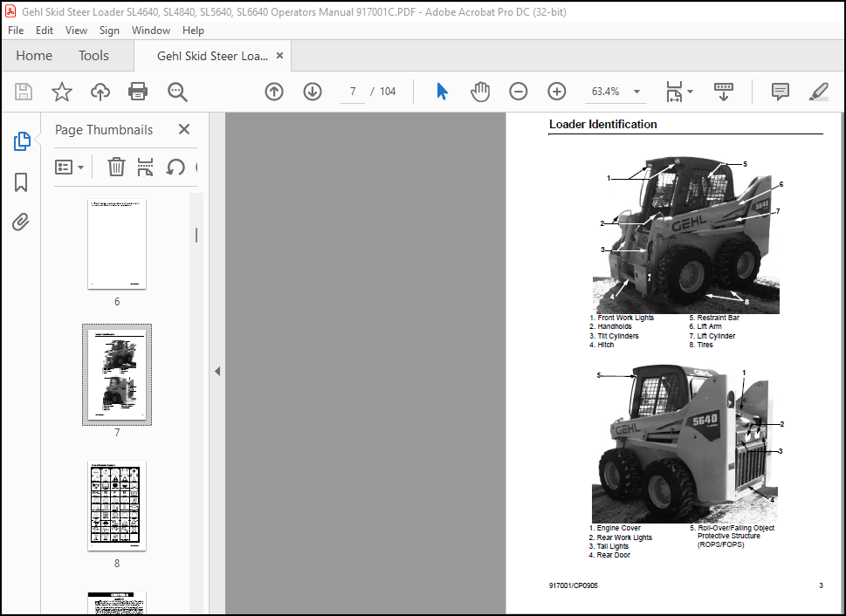Switch to the Tools tab

[93, 56]
